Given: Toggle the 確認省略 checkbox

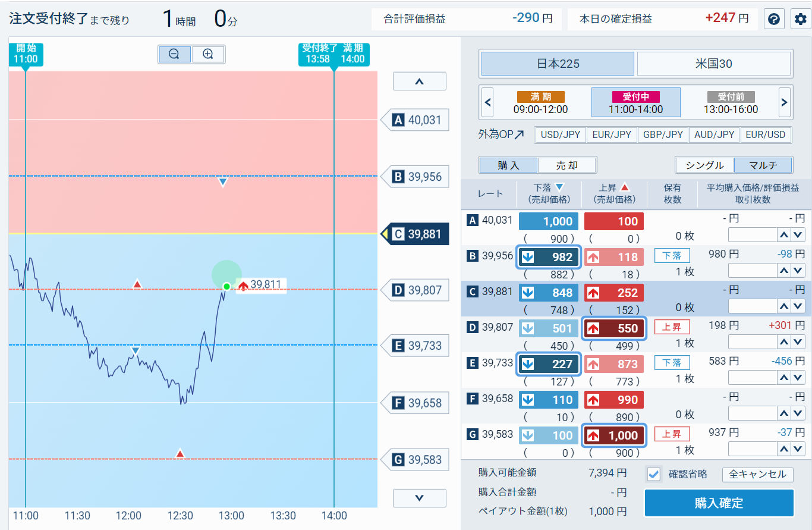Looking at the screenshot, I should pyautogui.click(x=654, y=474).
